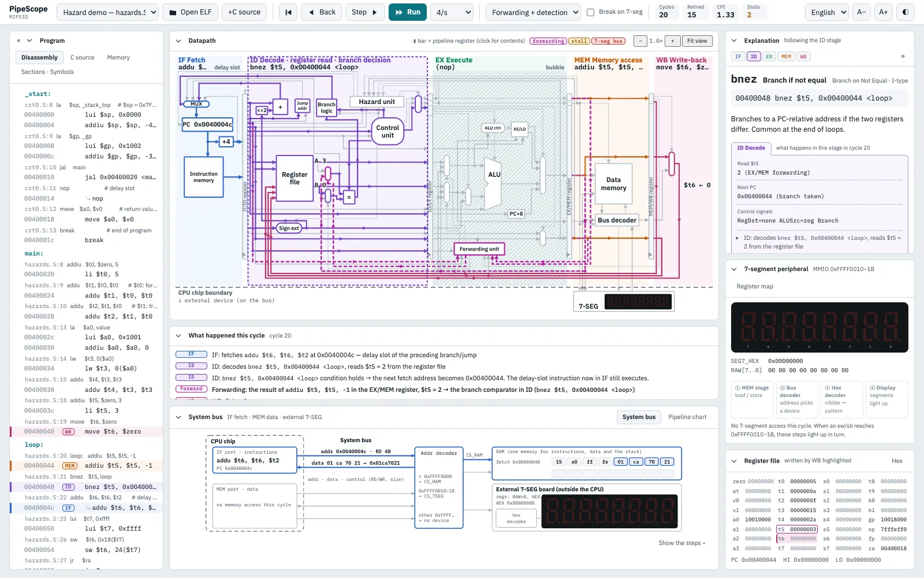Click the Run button
The width and height of the screenshot is (924, 578).
[408, 12]
